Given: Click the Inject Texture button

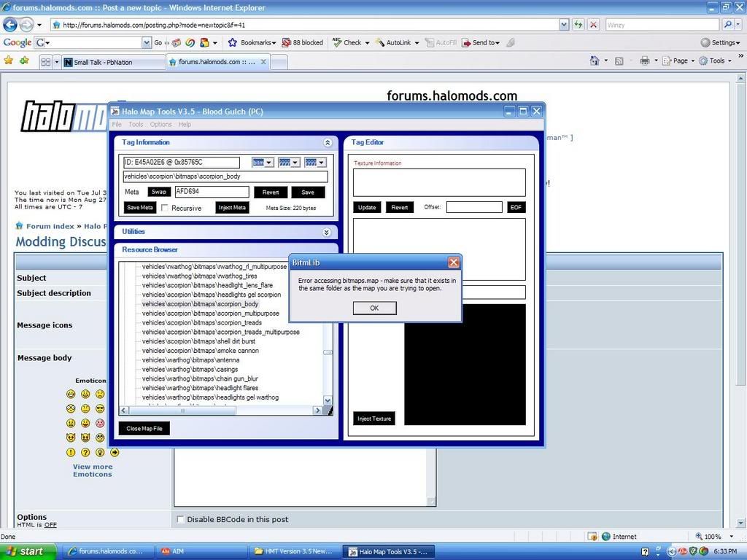Looking at the screenshot, I should pos(374,419).
